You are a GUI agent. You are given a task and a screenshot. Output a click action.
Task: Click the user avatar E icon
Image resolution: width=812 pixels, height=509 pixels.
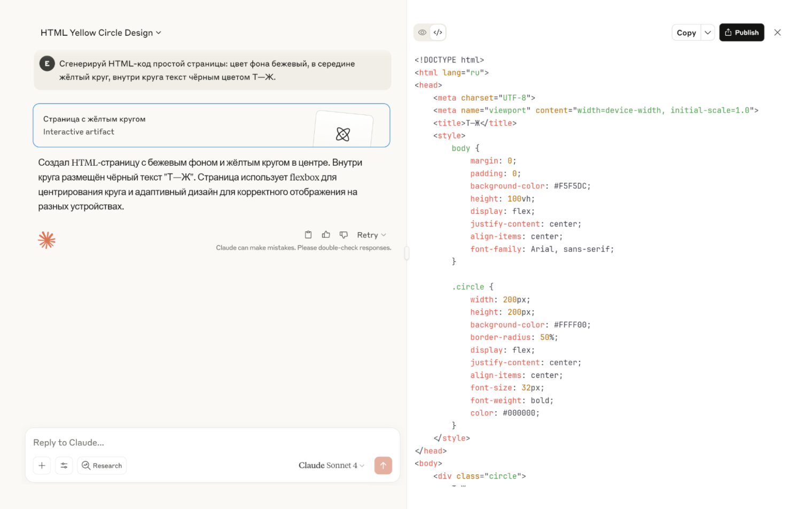47,64
